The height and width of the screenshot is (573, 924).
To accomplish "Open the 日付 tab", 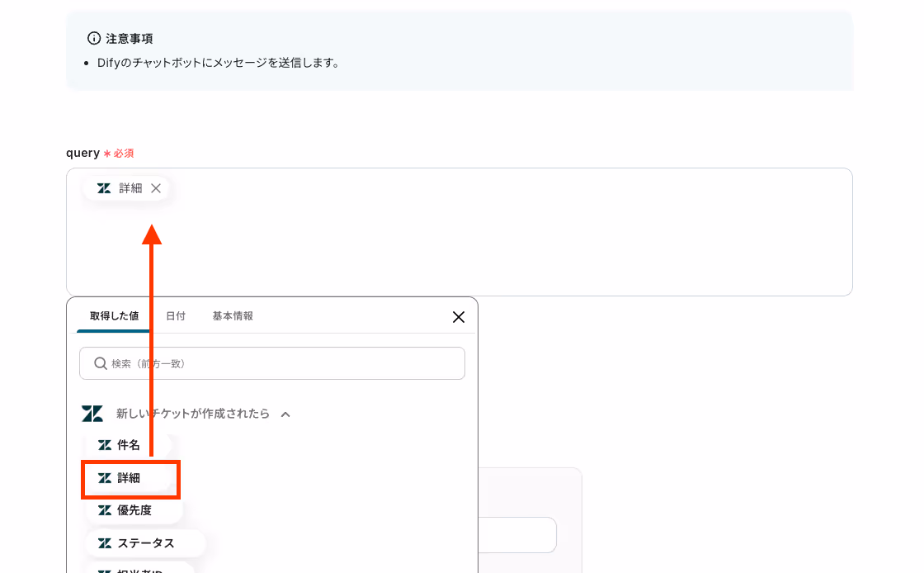I will (176, 316).
